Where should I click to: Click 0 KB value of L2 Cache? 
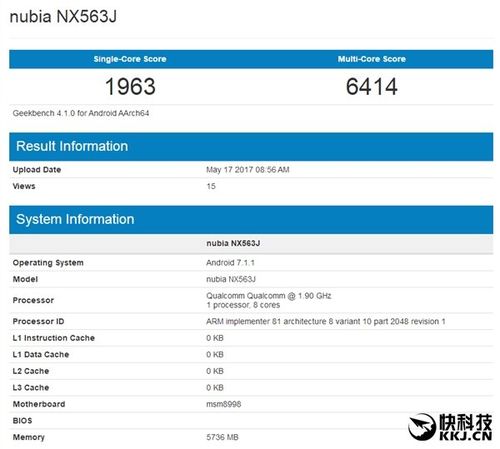[215, 371]
